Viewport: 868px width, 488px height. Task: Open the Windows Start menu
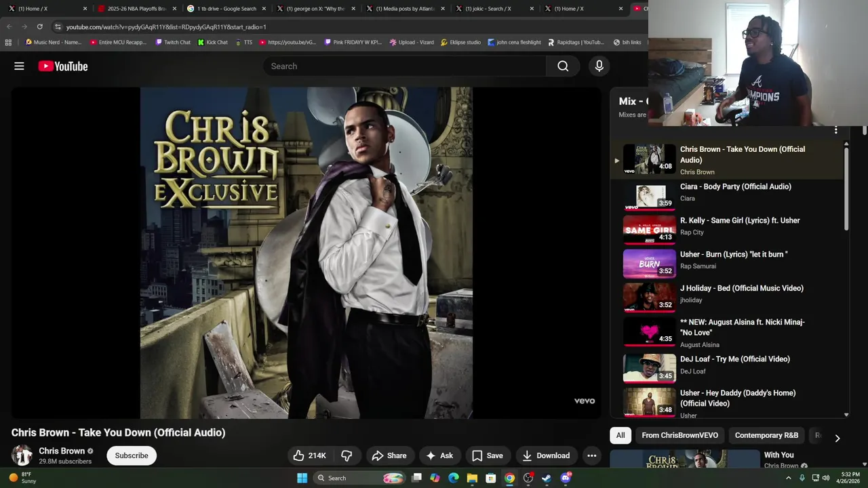coord(302,478)
